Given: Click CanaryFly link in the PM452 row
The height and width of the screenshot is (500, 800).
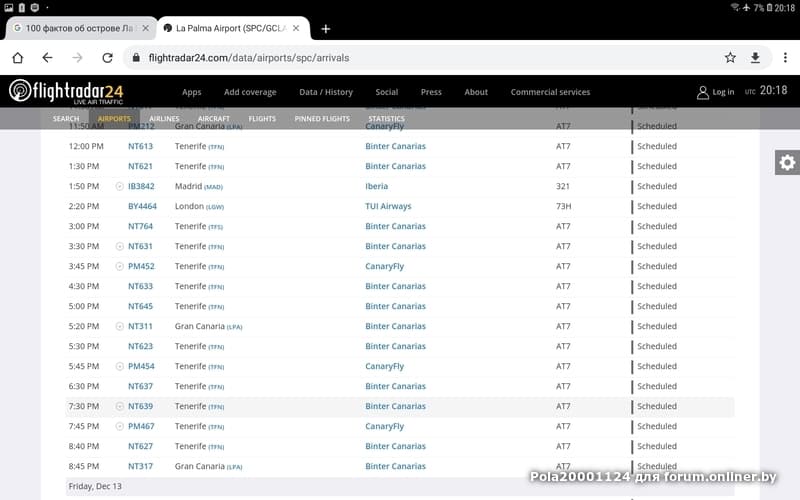Looking at the screenshot, I should [384, 266].
